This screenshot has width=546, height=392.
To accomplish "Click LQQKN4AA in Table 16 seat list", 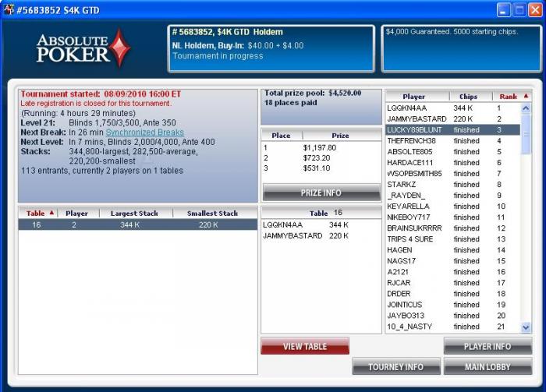I will point(321,224).
